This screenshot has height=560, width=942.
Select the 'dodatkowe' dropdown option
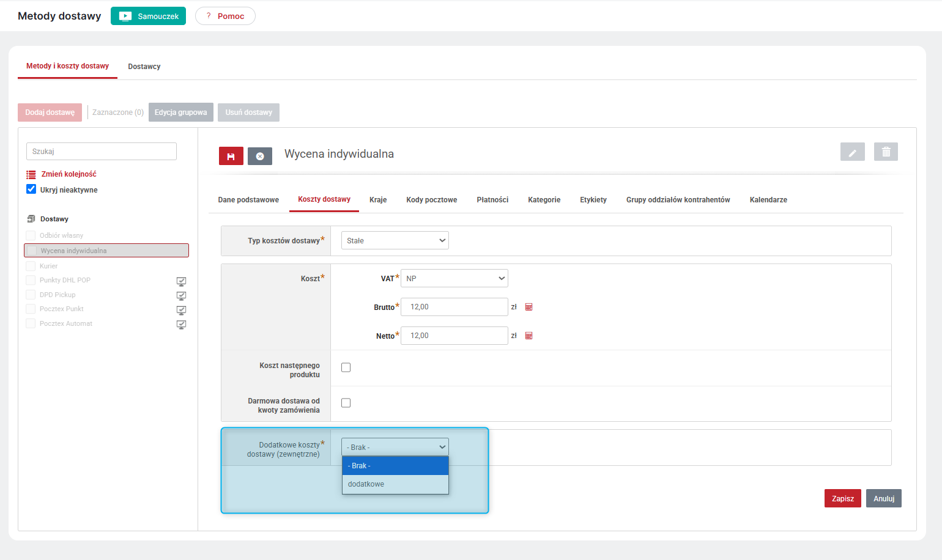[x=395, y=484]
